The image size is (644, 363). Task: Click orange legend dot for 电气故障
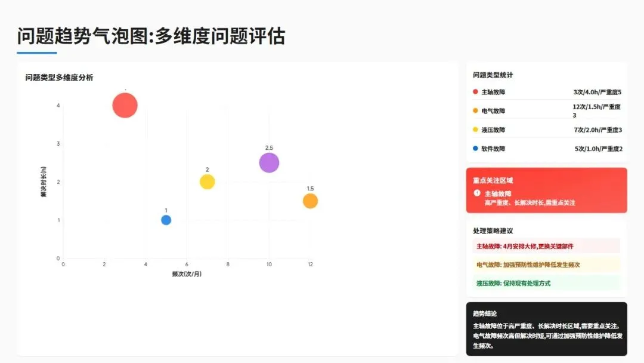(475, 110)
